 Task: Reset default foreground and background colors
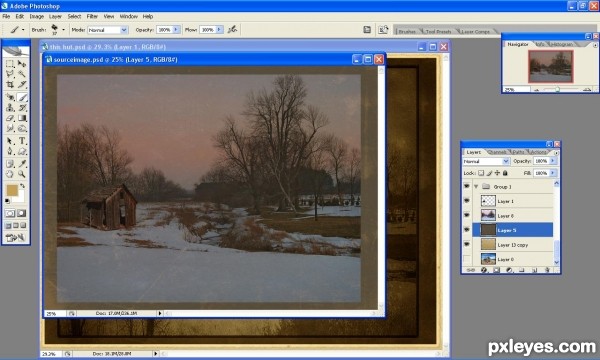(7, 201)
